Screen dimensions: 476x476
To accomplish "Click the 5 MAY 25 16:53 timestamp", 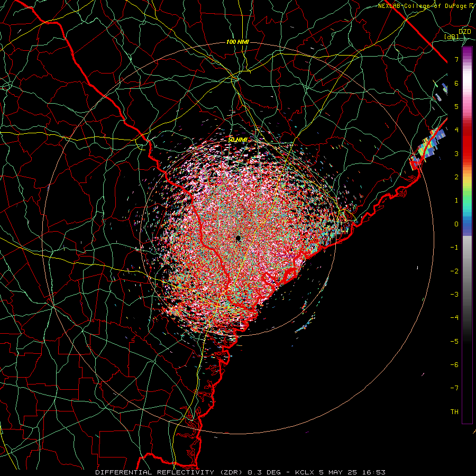I will coord(352,472).
